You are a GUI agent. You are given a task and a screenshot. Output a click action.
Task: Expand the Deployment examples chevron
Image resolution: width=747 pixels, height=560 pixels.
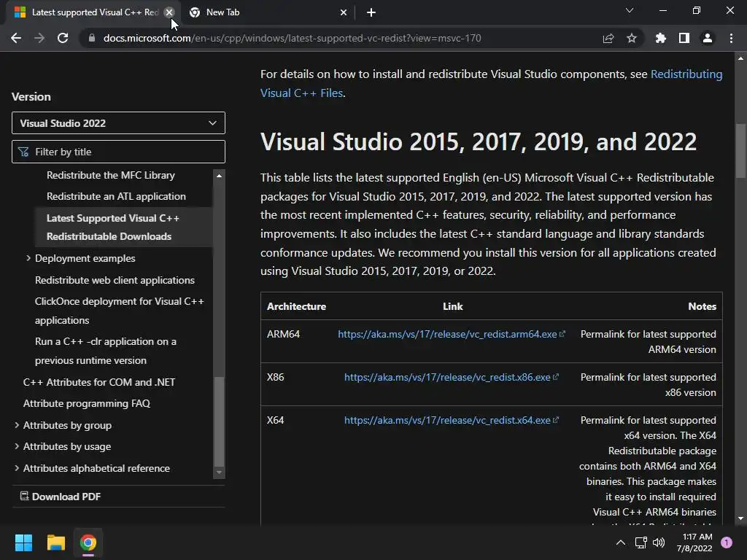(x=28, y=258)
